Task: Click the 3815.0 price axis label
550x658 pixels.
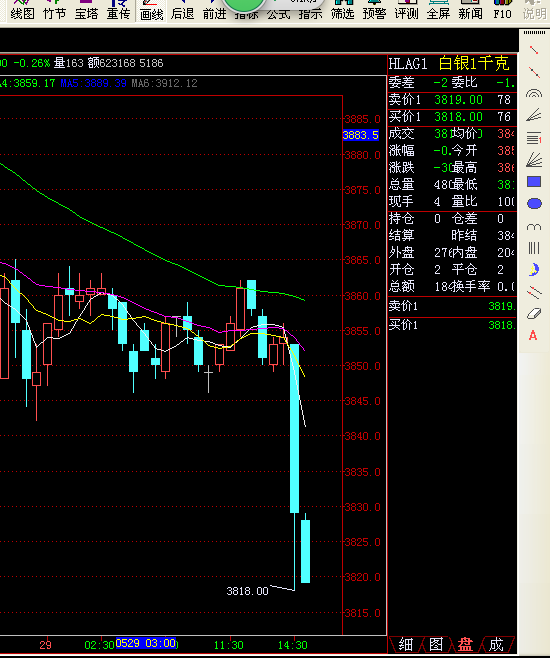Action: coord(362,614)
